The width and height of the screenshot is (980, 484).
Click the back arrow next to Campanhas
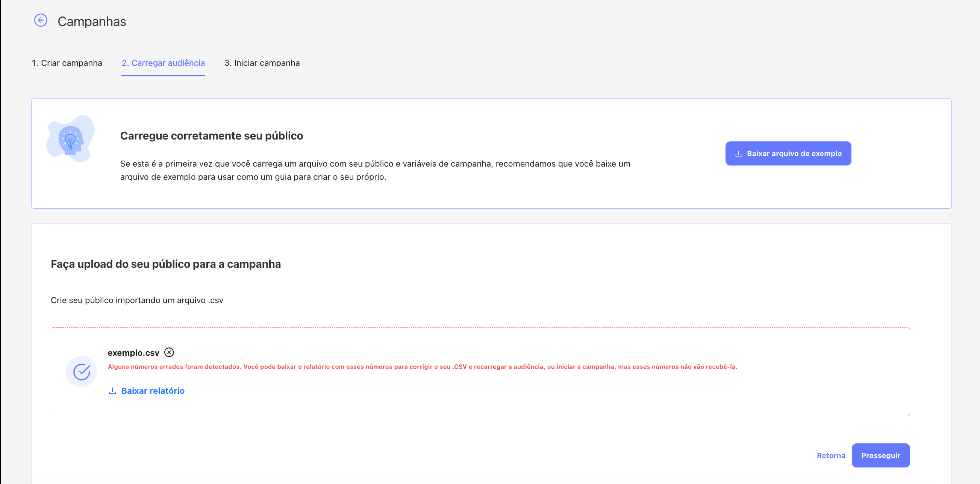[x=41, y=20]
